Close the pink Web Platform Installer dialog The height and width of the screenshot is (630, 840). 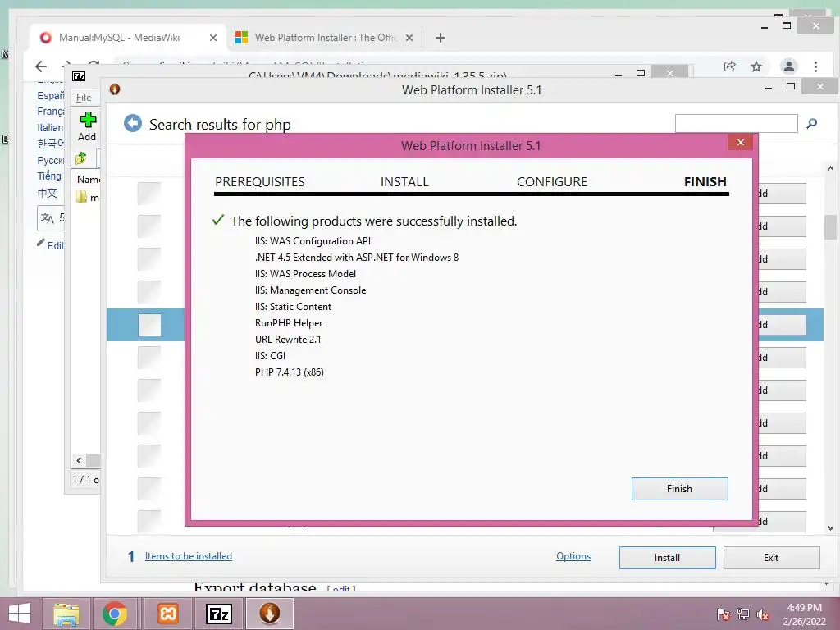coord(741,142)
